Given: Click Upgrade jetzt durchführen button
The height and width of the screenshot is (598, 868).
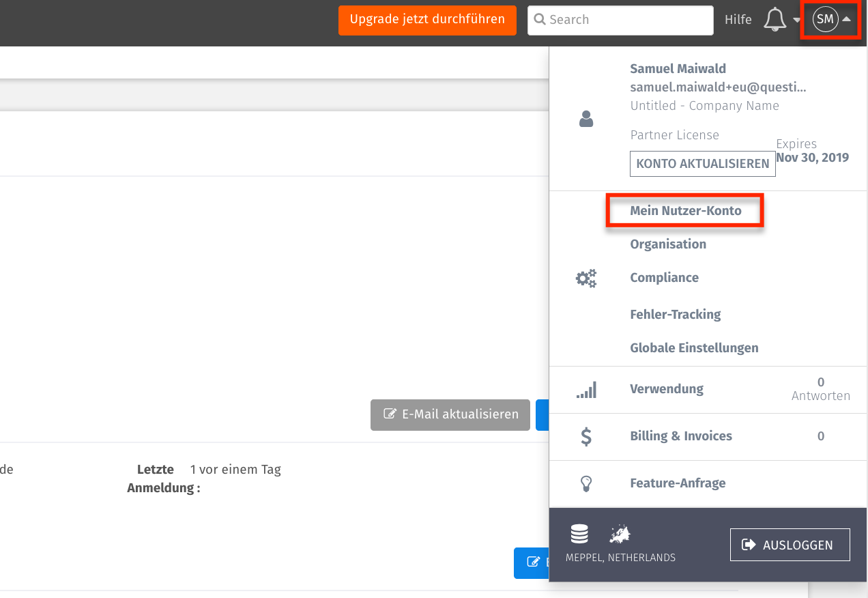Looking at the screenshot, I should click(x=427, y=20).
